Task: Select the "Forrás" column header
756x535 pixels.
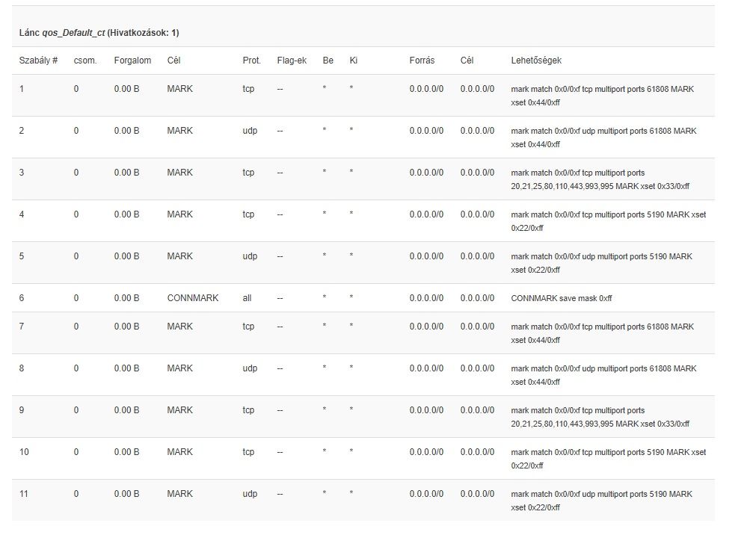Action: 422,60
